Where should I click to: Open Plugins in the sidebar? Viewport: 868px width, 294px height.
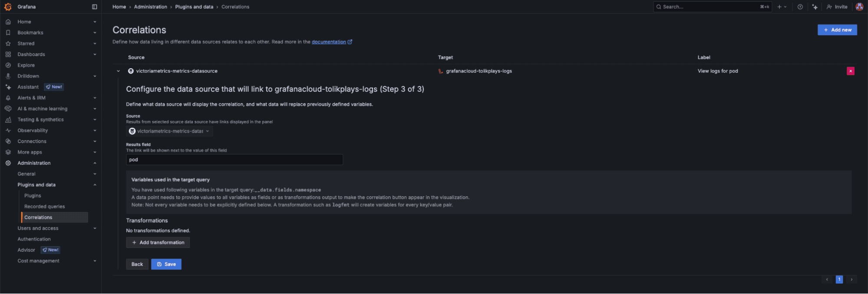coord(33,196)
